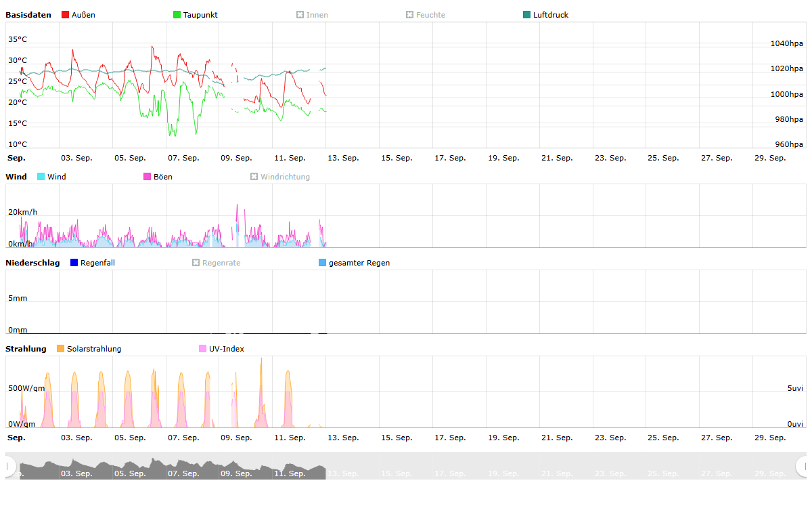Hide the light blue Wind series
Image resolution: width=812 pixels, height=508 pixels.
(51, 177)
